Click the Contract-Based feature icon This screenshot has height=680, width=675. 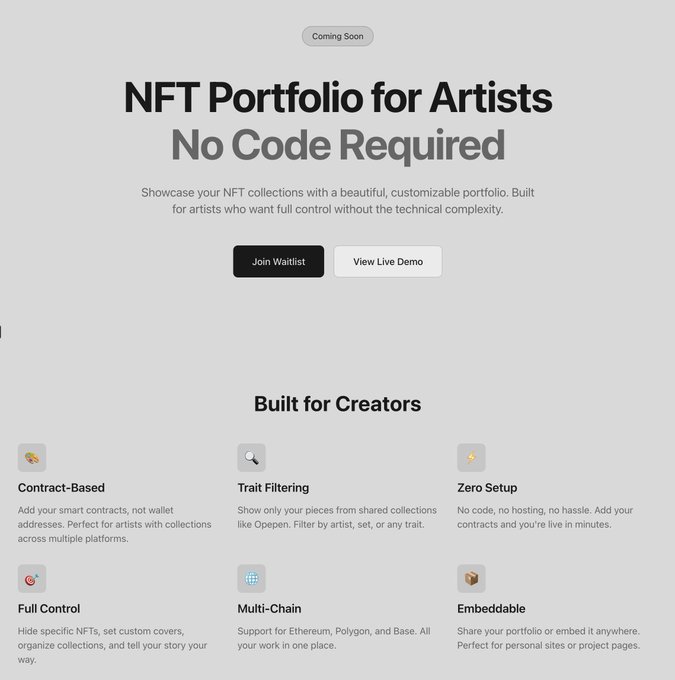coord(32,458)
